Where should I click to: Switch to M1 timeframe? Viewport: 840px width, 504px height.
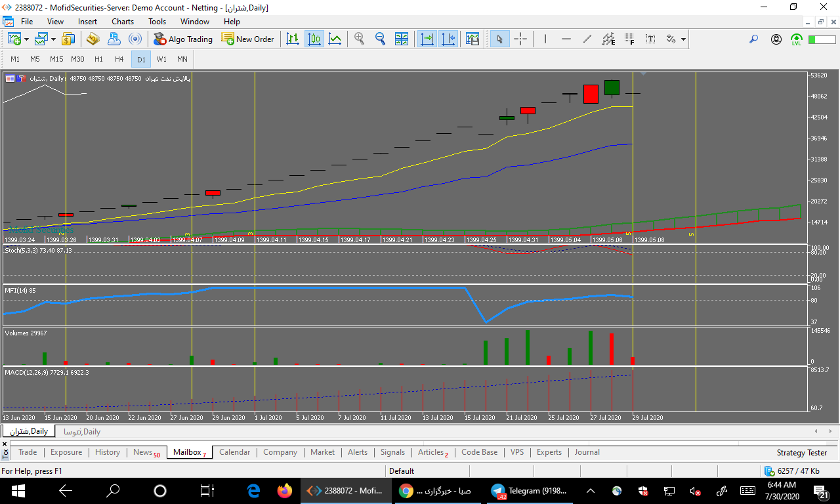[x=15, y=59]
